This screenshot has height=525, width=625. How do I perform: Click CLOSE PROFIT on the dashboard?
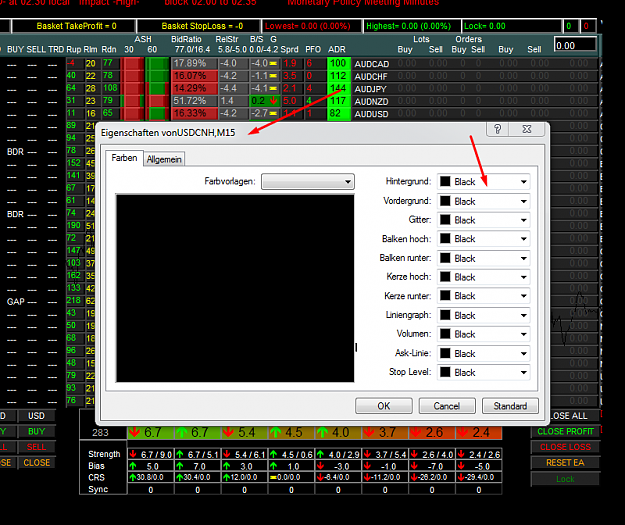565,431
